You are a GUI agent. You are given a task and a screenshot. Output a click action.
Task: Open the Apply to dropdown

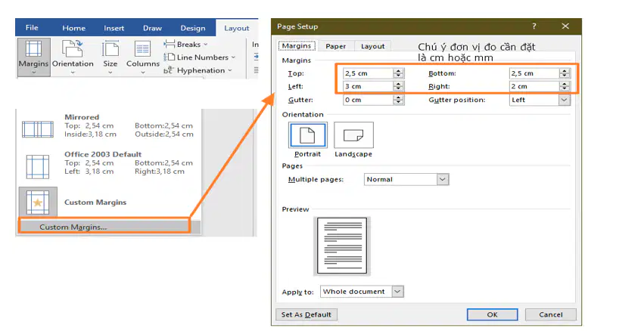(x=362, y=292)
